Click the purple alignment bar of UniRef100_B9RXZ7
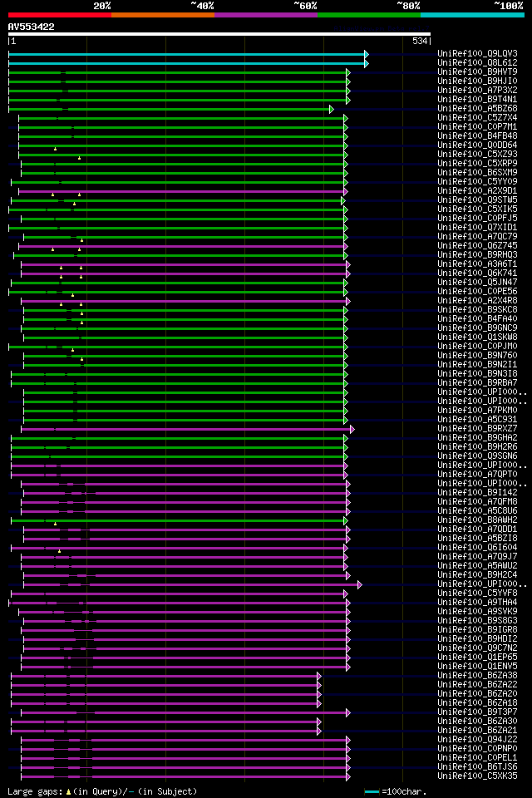The image size is (532, 798). coord(186,430)
